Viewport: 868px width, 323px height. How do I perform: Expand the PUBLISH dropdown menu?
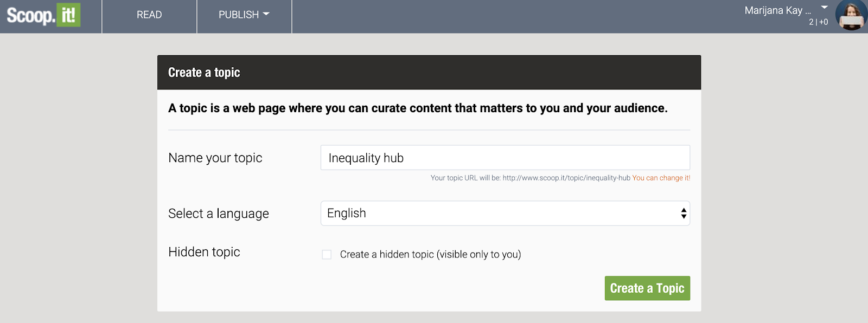(244, 15)
